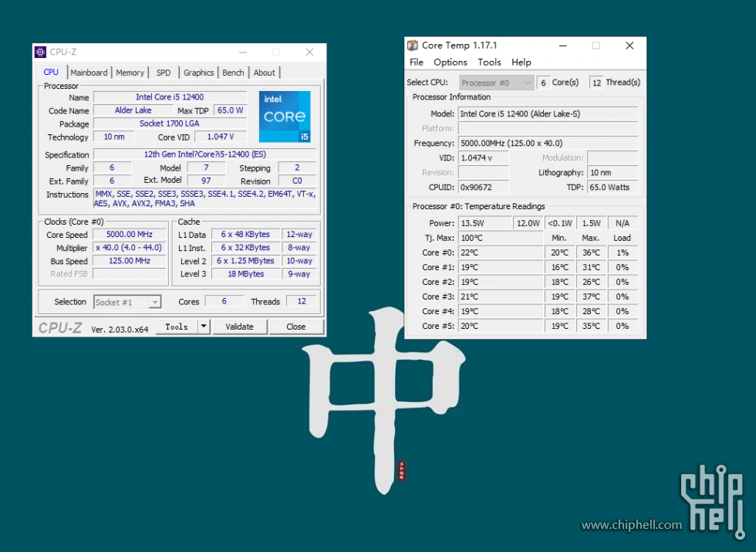
Task: Click the CPU-Z app icon in title bar
Action: 40,52
